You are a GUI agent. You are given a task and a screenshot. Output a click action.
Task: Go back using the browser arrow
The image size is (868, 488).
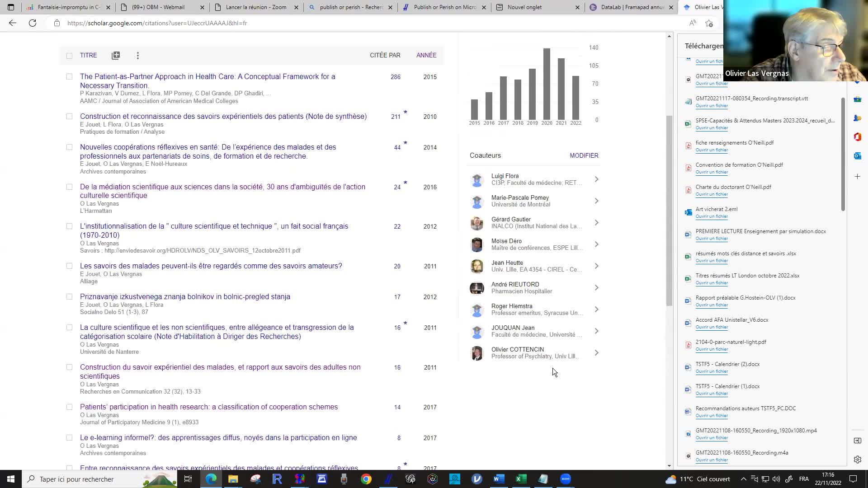pos(12,23)
